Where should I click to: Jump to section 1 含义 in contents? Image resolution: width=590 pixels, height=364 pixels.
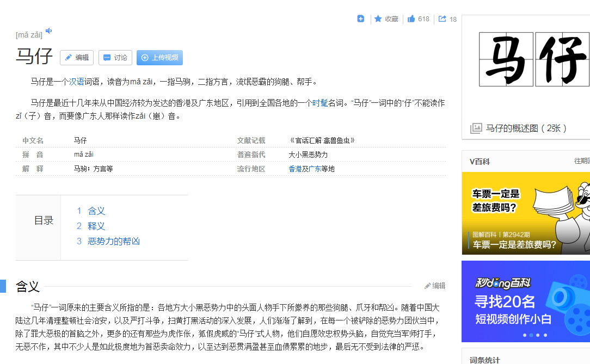point(96,211)
